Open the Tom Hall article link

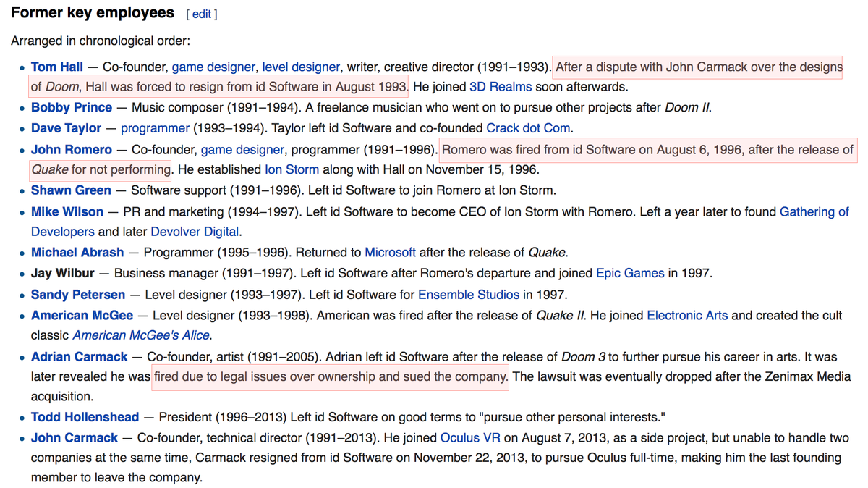click(57, 67)
